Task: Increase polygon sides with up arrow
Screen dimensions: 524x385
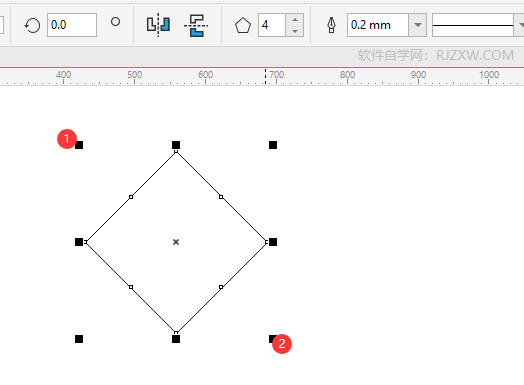Action: (295, 19)
